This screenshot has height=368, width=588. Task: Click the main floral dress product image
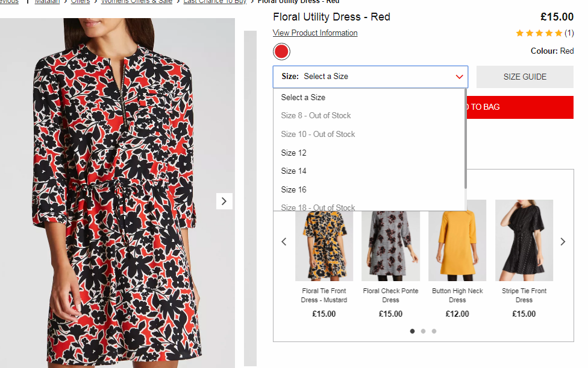tap(117, 193)
